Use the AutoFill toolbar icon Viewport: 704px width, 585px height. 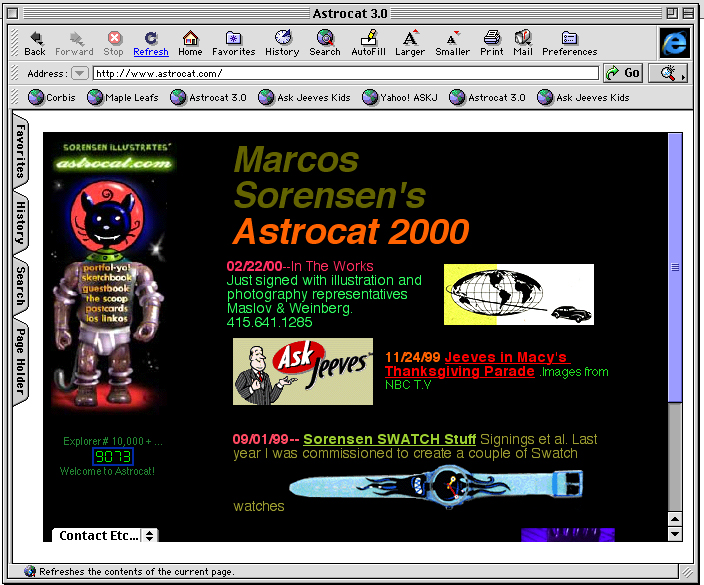click(x=369, y=38)
